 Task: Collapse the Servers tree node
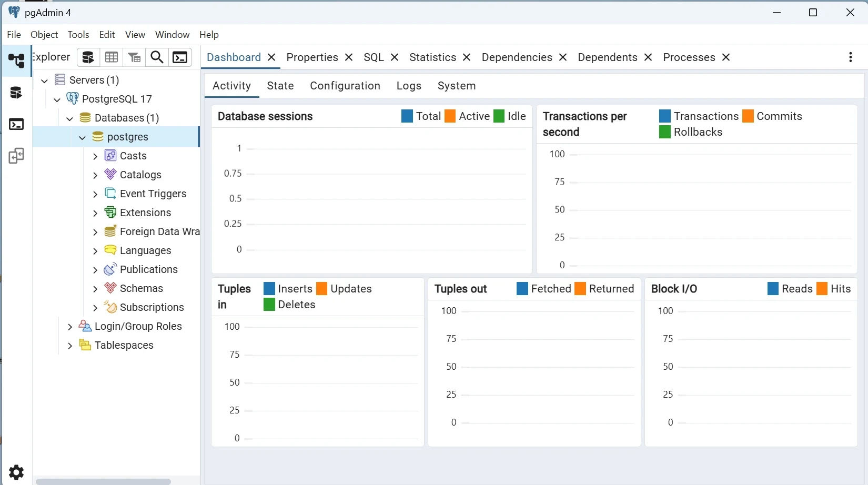pos(45,80)
